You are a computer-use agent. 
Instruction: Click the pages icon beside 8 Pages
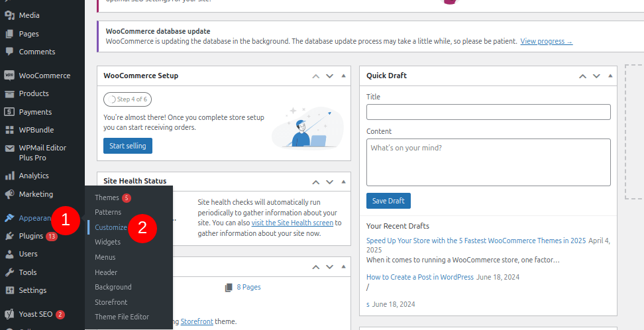point(229,288)
